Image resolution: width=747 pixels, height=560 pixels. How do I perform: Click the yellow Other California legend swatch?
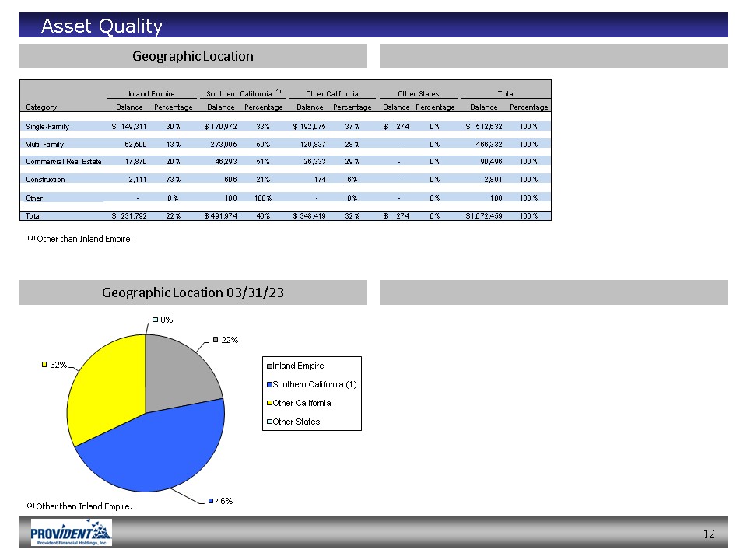coord(270,403)
